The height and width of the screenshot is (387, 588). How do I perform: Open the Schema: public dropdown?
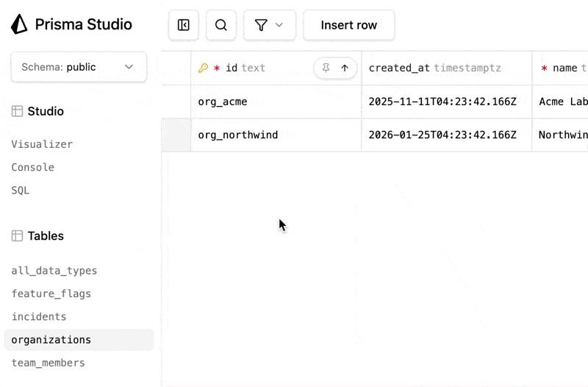click(79, 67)
